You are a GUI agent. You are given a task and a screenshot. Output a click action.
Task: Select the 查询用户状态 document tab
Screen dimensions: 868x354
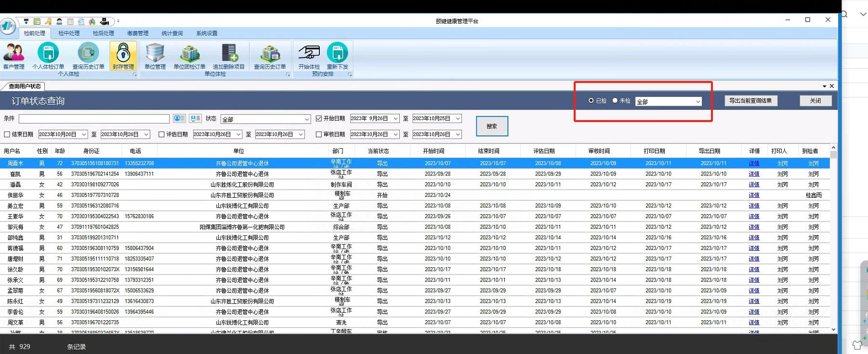[24, 86]
